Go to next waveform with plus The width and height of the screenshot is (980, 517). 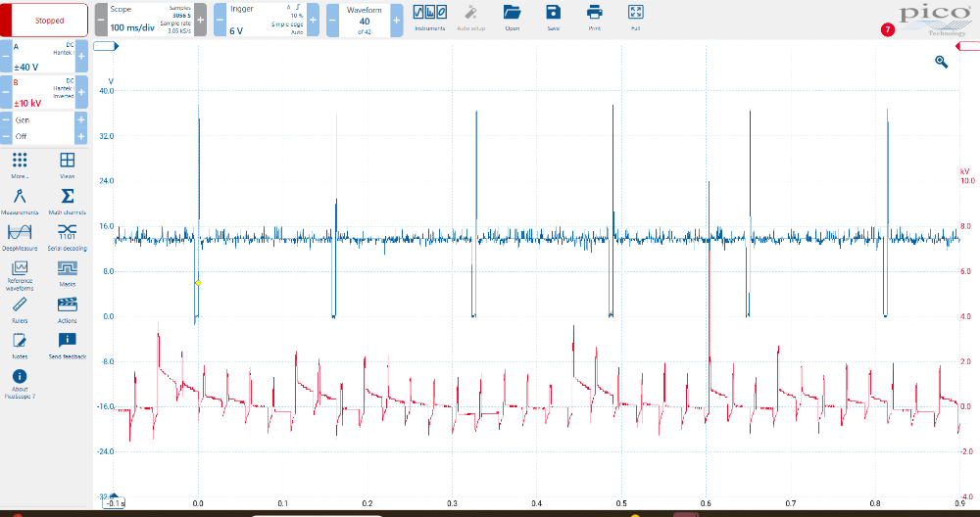(396, 20)
